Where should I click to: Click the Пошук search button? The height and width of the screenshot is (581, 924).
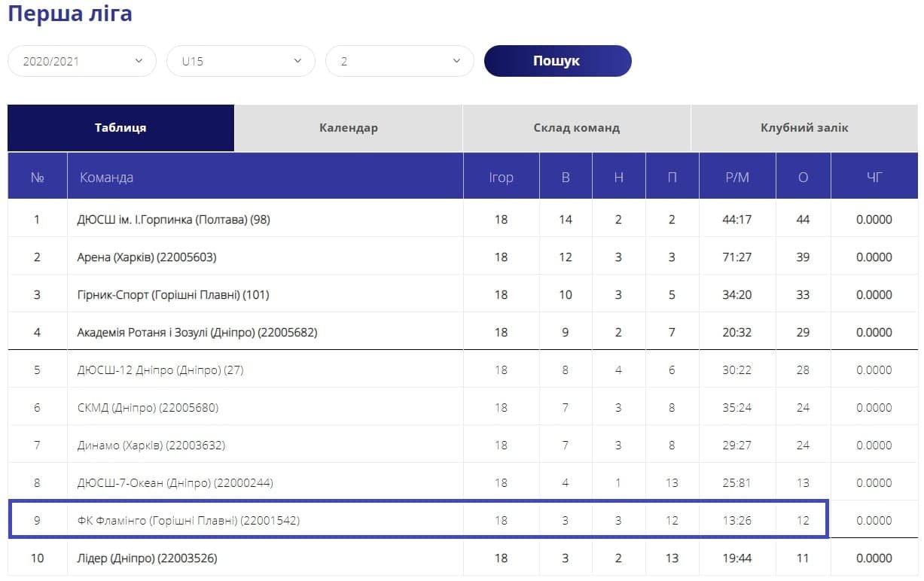click(x=557, y=61)
